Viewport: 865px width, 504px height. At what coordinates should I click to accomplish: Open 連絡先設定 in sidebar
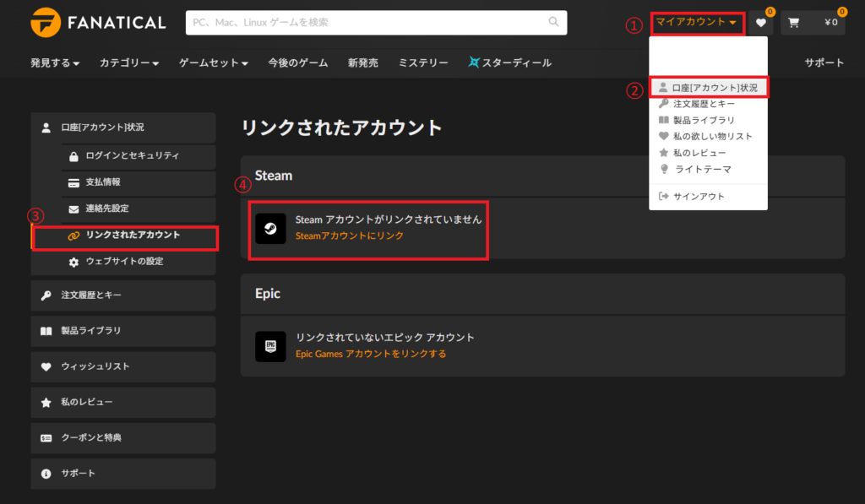coord(139,209)
